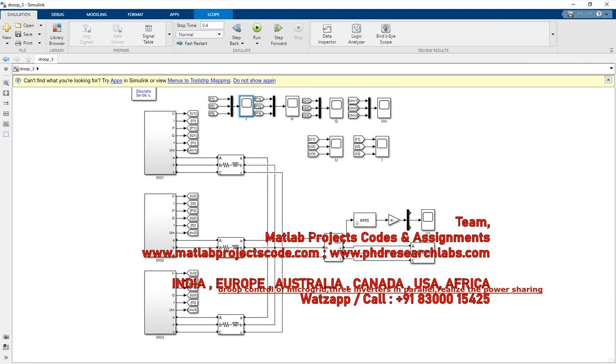
Task: Click the Step Forward icon
Action: tap(278, 28)
